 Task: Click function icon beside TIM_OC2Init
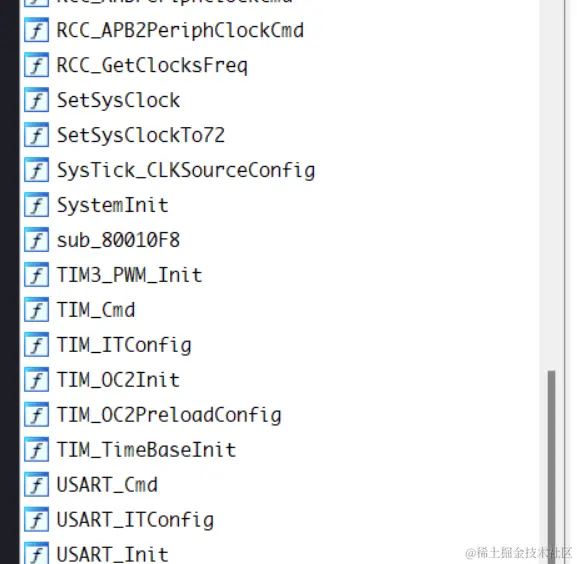(36, 379)
